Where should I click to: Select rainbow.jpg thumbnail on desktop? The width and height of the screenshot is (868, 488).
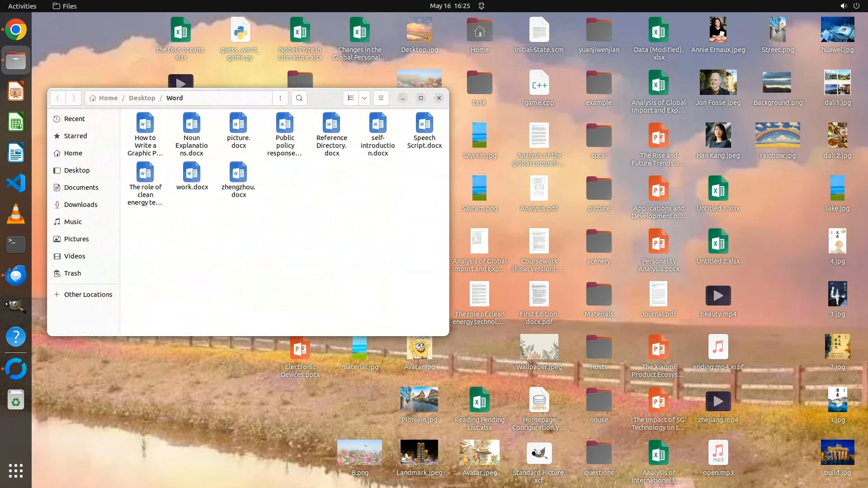click(777, 135)
